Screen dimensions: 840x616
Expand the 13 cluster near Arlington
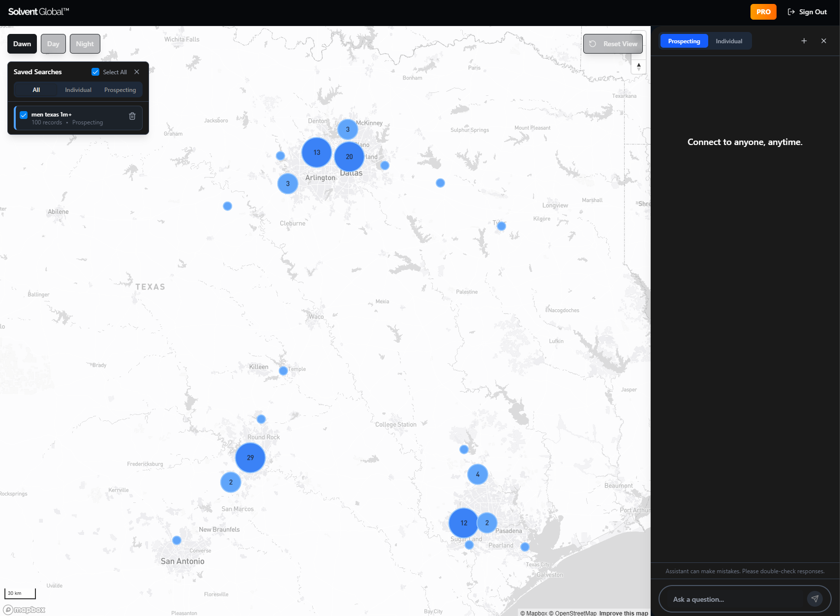click(x=317, y=152)
